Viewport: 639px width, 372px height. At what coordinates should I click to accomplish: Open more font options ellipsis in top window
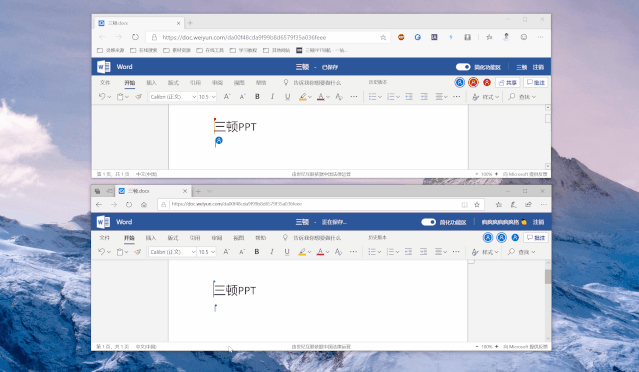click(x=354, y=97)
